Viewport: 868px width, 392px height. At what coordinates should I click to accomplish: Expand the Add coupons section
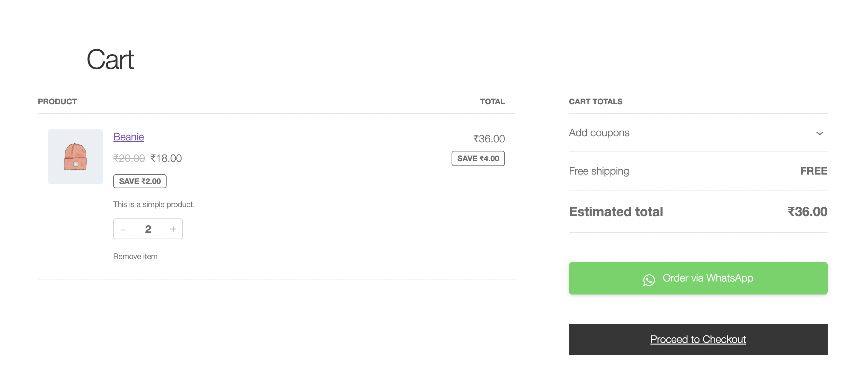(x=599, y=133)
